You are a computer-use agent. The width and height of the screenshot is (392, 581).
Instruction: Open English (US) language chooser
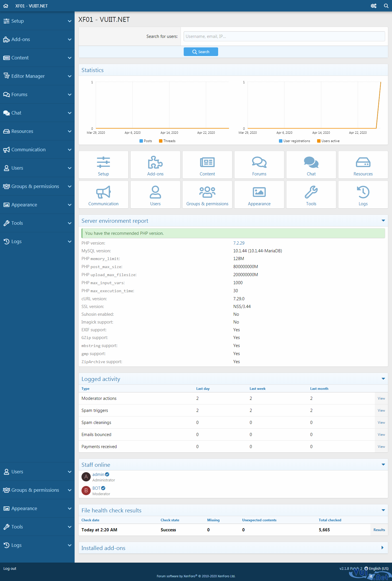click(x=376, y=568)
